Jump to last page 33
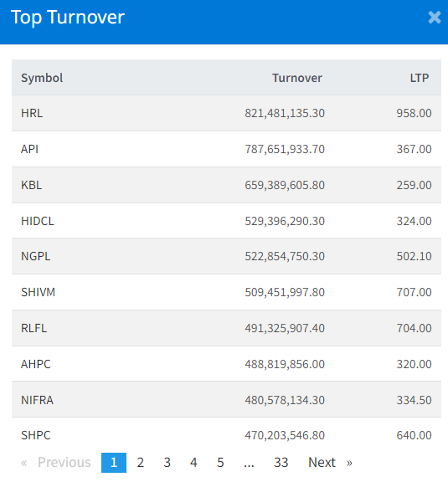448x482 pixels. click(x=281, y=462)
